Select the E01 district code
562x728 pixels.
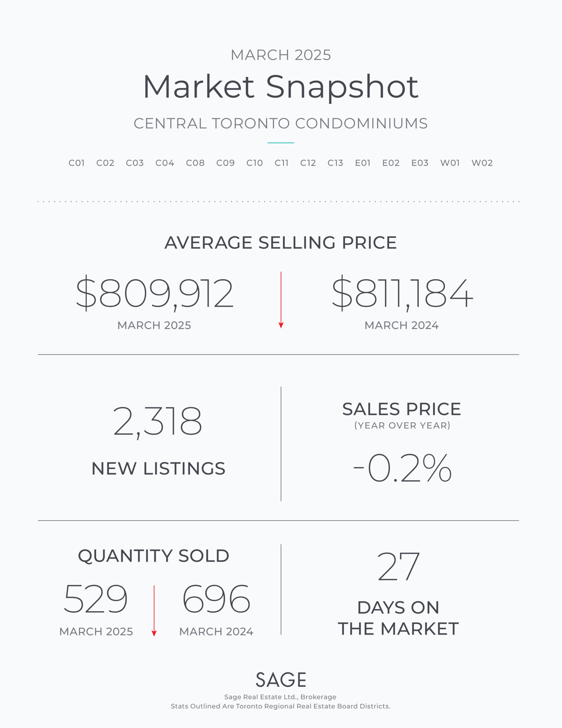point(363,163)
